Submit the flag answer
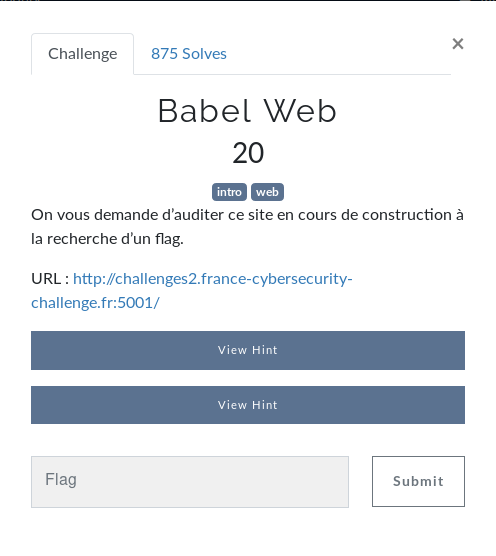This screenshot has height=556, width=496. [418, 481]
